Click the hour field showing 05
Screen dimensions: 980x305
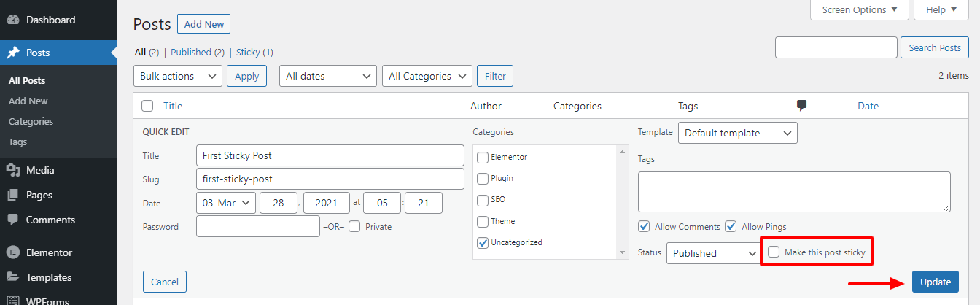(x=382, y=203)
